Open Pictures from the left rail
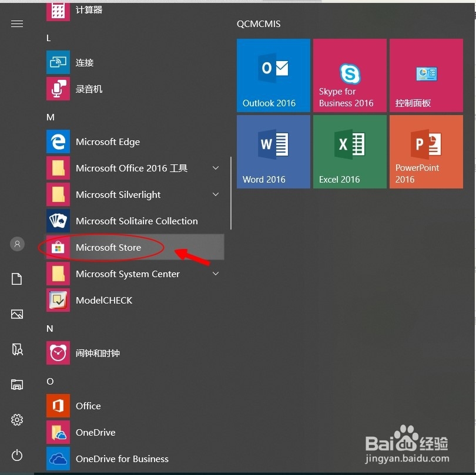The width and height of the screenshot is (476, 475). point(17,314)
